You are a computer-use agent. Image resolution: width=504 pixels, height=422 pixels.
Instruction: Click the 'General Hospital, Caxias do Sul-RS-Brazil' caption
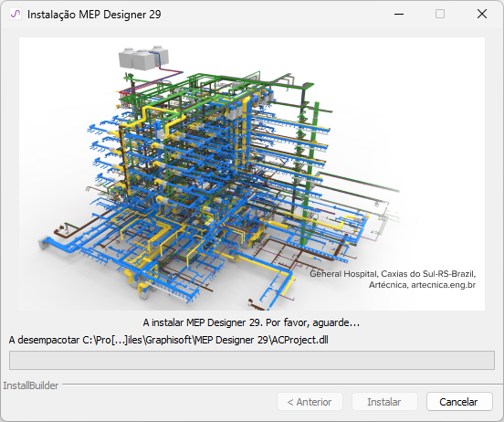pos(393,274)
